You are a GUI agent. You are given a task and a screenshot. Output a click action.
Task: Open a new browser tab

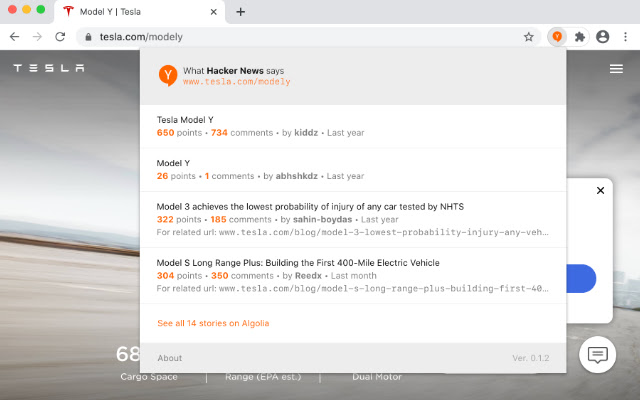click(241, 12)
